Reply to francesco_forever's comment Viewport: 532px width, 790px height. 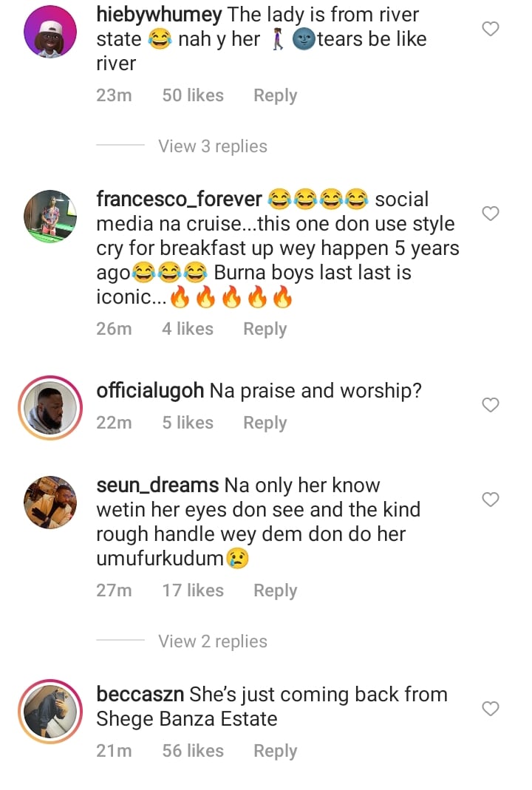click(265, 329)
